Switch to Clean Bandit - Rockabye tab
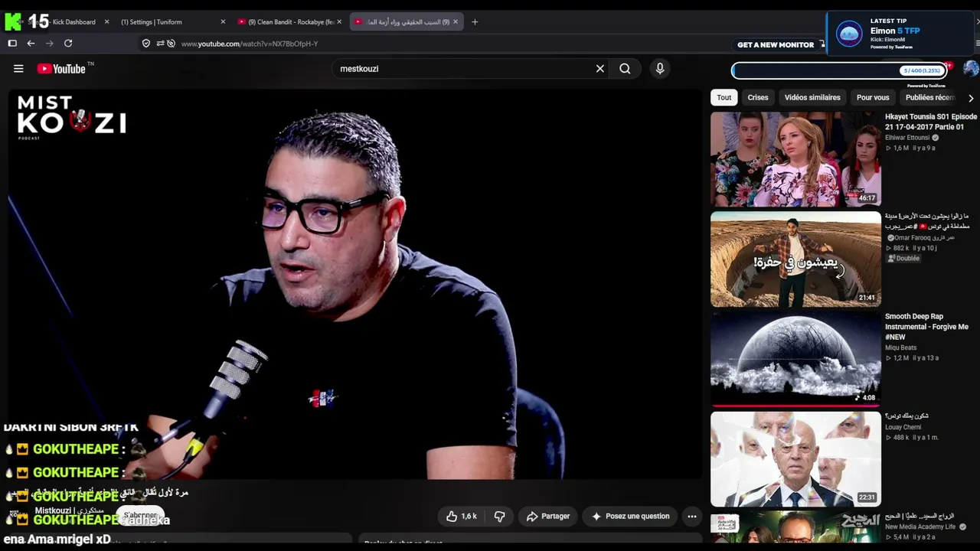The height and width of the screenshot is (551, 980). pyautogui.click(x=289, y=22)
